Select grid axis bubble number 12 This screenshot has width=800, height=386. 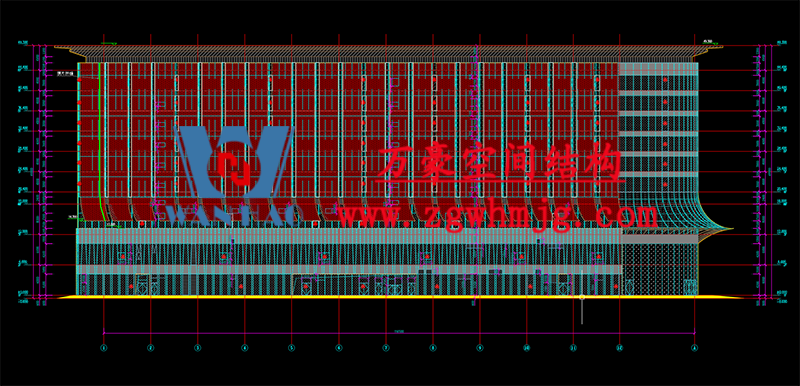(620, 348)
